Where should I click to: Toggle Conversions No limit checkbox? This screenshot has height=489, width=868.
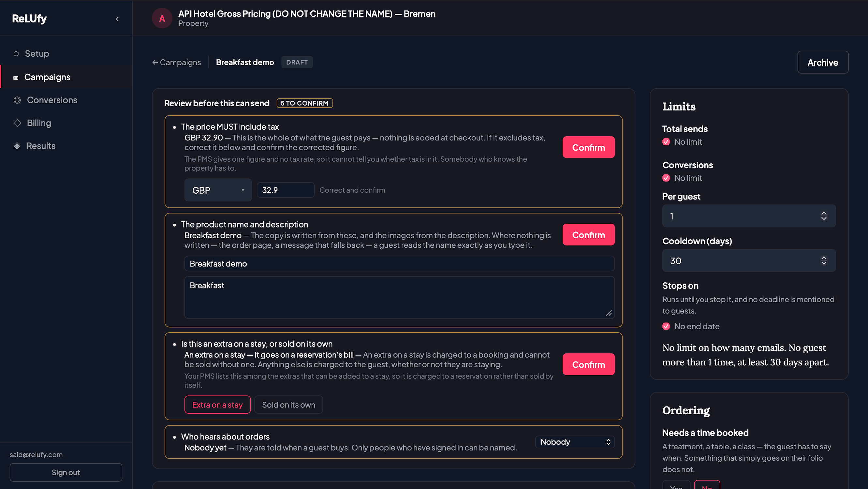[x=666, y=178]
